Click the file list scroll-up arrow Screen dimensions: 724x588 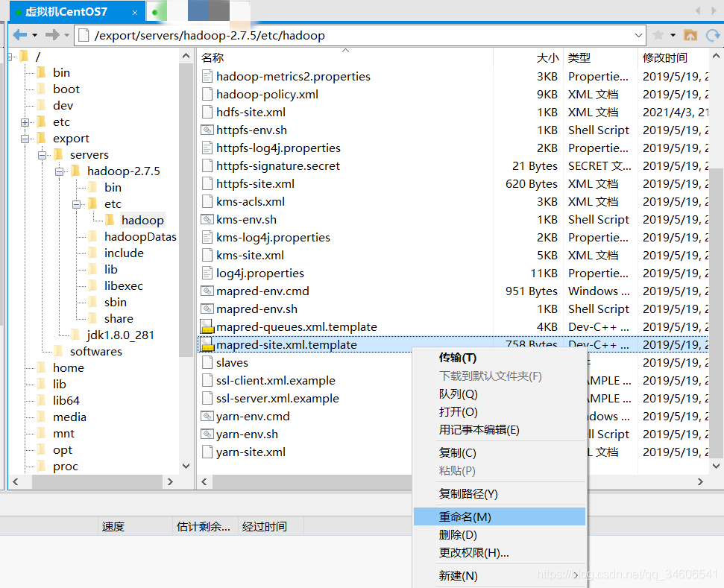716,56
